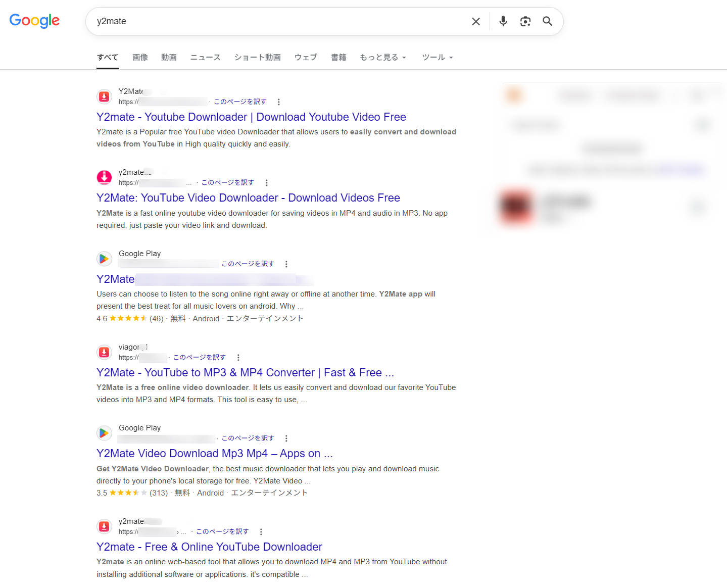Translate first result via このページを訳す
Image resolution: width=727 pixels, height=588 pixels.
coord(240,102)
